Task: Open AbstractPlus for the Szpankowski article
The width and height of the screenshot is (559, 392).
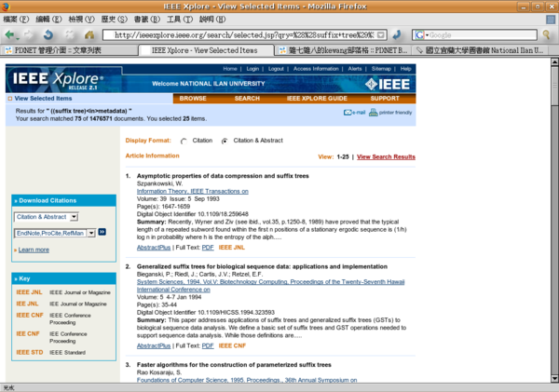Action: (154, 248)
